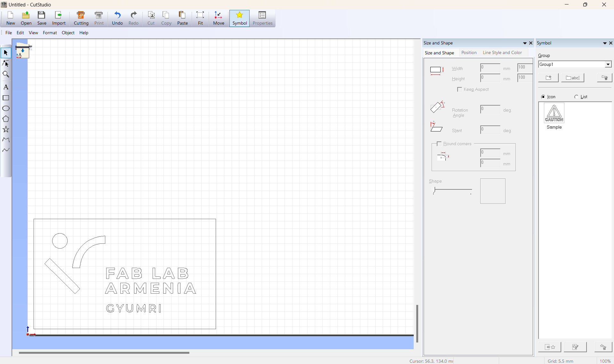This screenshot has height=364, width=614.
Task: Choose the Ellipse drawing tool
Action: coord(6,108)
